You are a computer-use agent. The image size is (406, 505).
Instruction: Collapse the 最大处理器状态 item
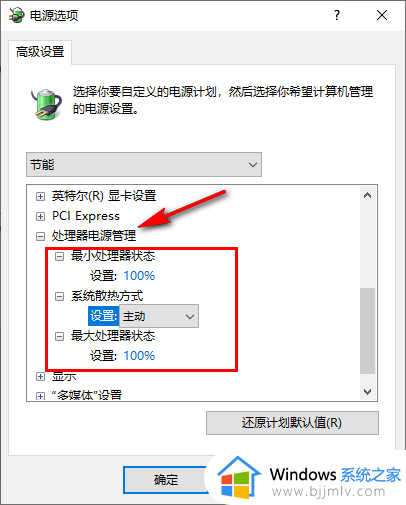pos(59,337)
